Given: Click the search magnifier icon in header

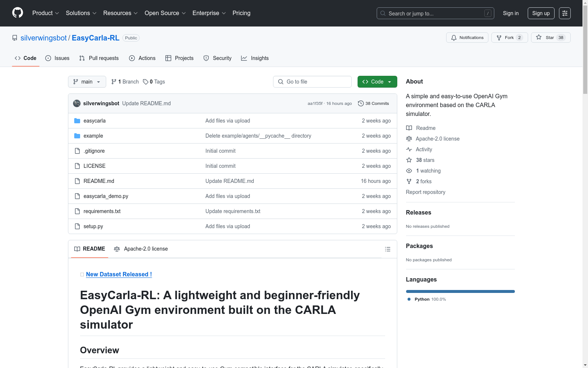Looking at the screenshot, I should [383, 13].
